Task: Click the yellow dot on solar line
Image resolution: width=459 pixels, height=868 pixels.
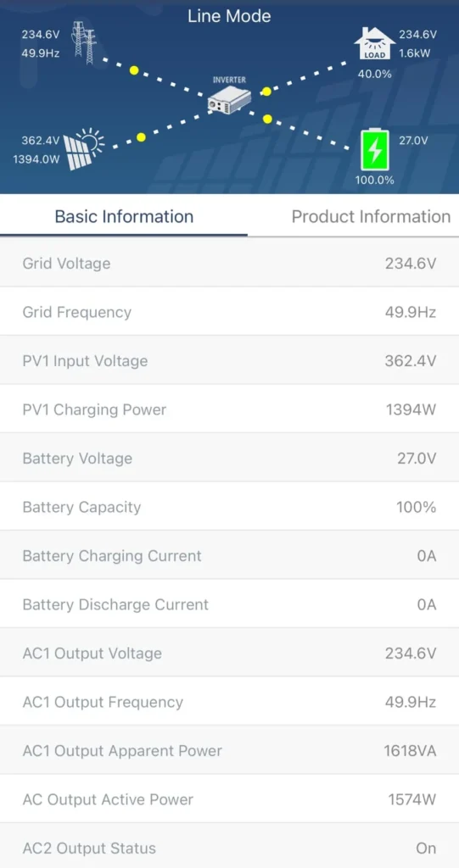Action: click(x=142, y=136)
